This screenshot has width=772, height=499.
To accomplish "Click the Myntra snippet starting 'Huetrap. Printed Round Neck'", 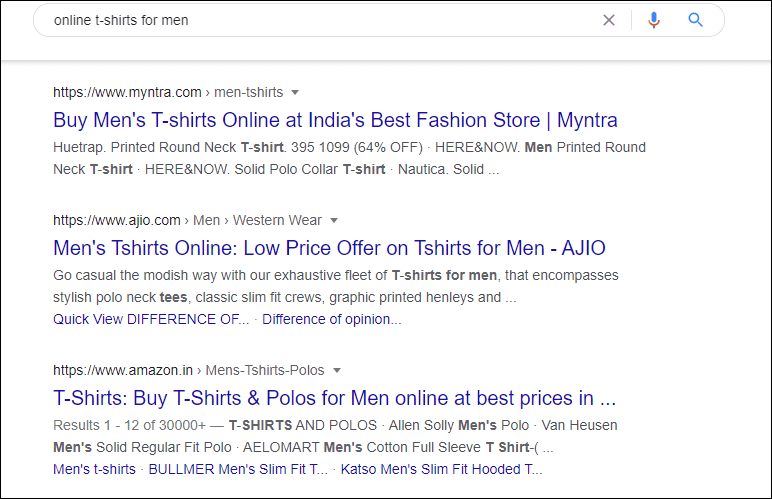I will click(x=350, y=158).
